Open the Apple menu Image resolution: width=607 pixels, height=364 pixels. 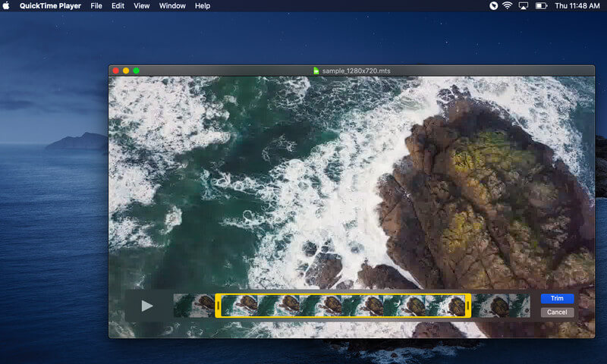[6, 6]
